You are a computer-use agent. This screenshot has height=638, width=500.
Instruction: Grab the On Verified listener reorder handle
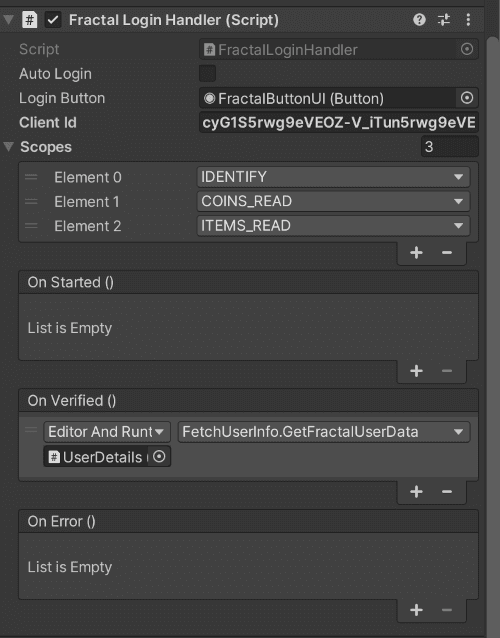click(x=31, y=429)
